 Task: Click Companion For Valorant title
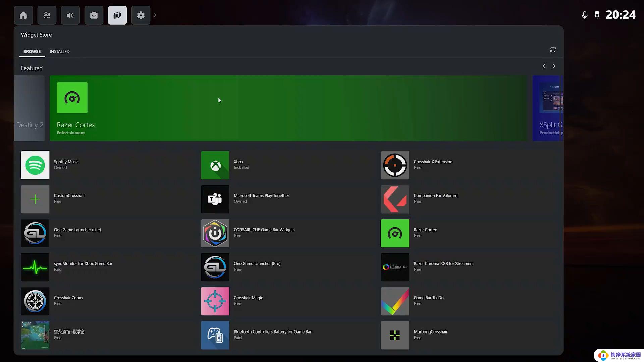[x=435, y=195]
